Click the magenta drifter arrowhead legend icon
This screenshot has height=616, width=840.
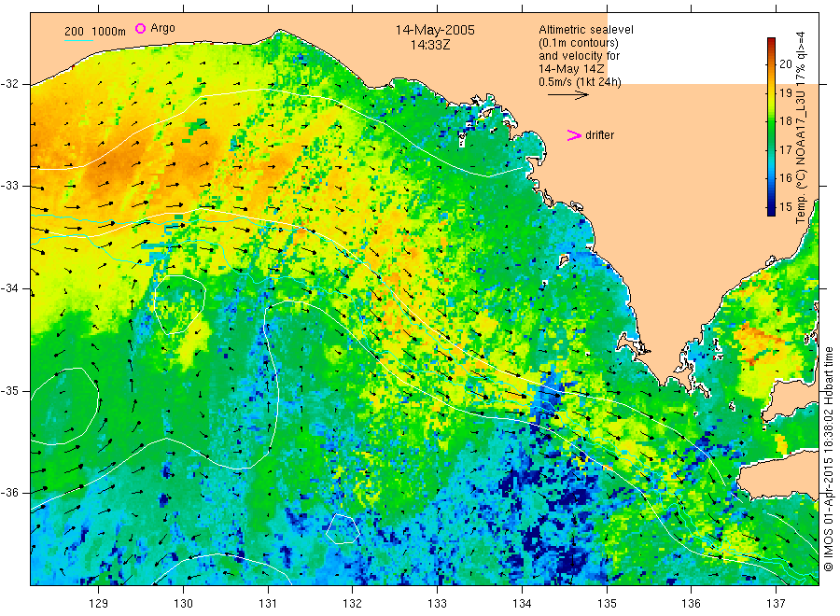pos(574,135)
